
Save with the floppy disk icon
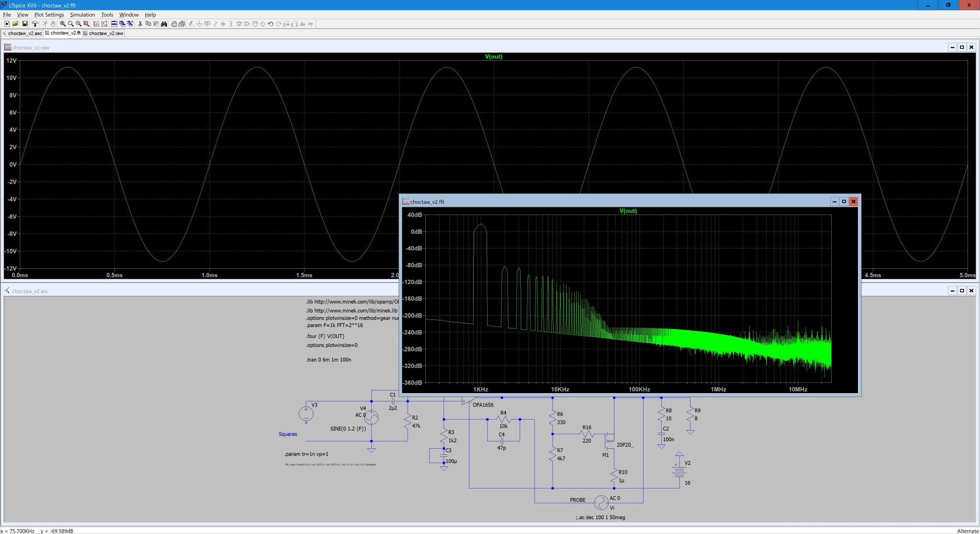(x=25, y=24)
